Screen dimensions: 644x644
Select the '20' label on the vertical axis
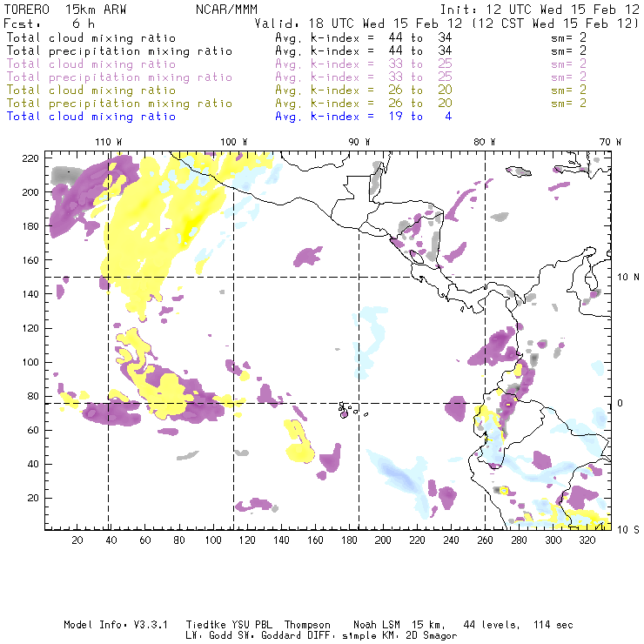[33, 498]
